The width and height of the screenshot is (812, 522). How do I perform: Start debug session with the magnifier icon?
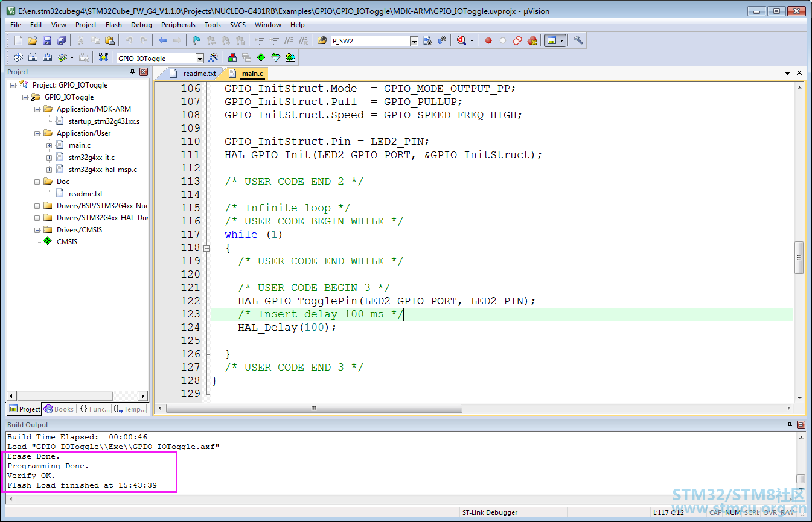(x=462, y=40)
